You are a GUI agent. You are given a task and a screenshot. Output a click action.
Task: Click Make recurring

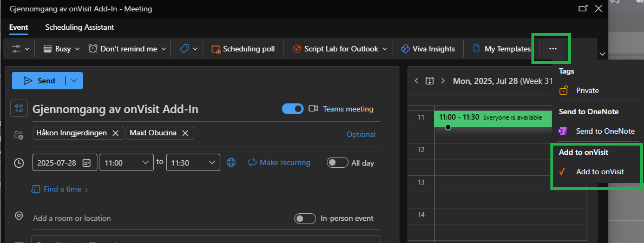click(279, 162)
